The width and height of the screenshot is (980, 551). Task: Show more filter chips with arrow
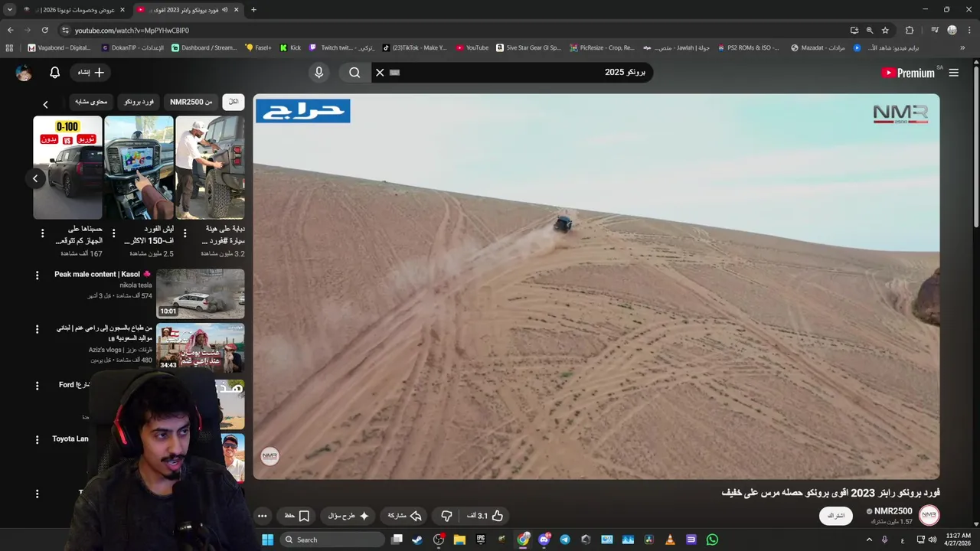click(45, 104)
